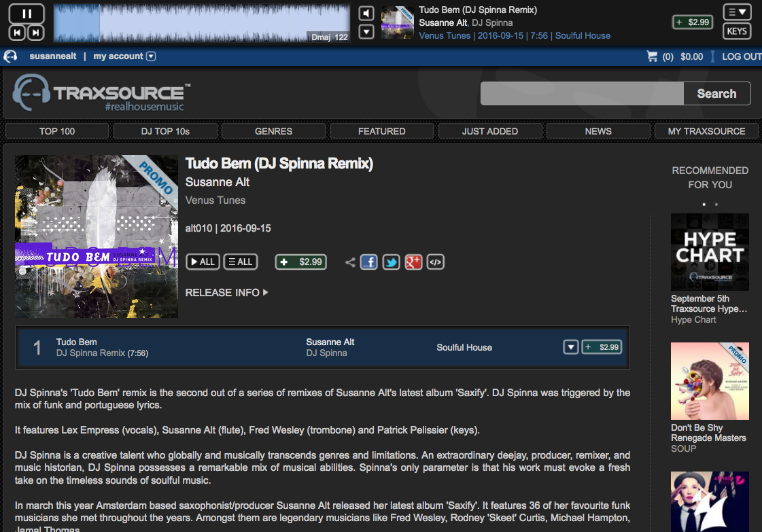Open track row options dropdown arrow
The height and width of the screenshot is (532, 762).
(570, 347)
